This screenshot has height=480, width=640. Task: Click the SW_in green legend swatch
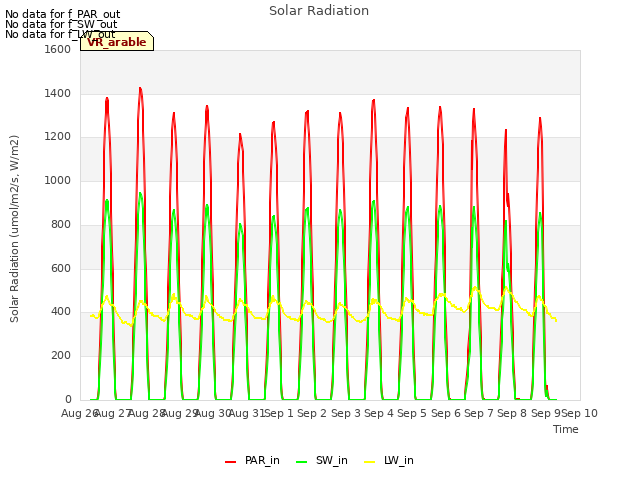301,462
